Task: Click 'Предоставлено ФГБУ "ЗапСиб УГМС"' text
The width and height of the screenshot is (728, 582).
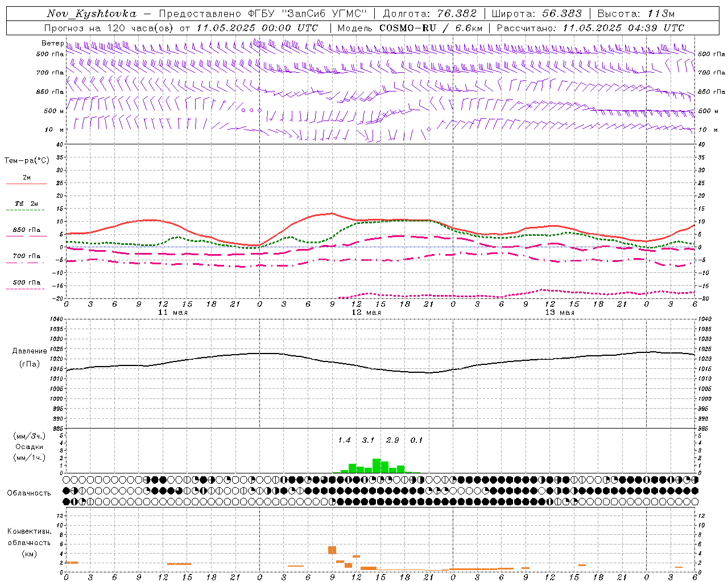Action: coord(263,14)
